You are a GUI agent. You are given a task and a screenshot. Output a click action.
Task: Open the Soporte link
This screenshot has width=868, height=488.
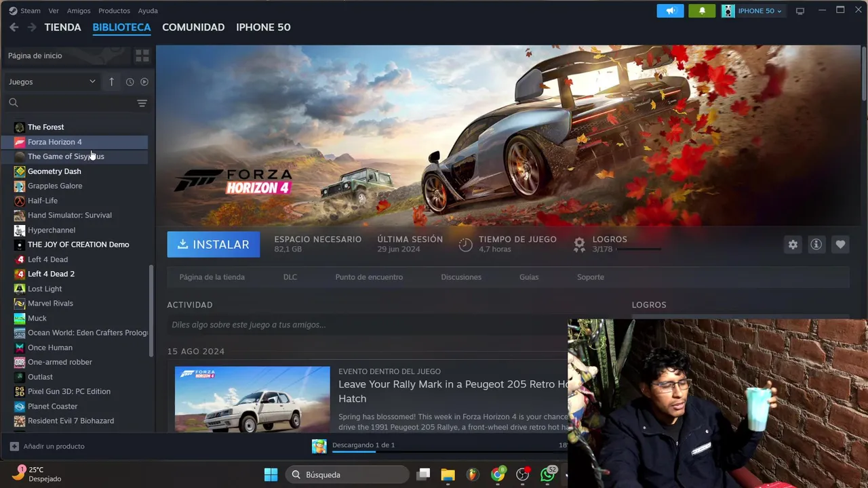coord(591,277)
